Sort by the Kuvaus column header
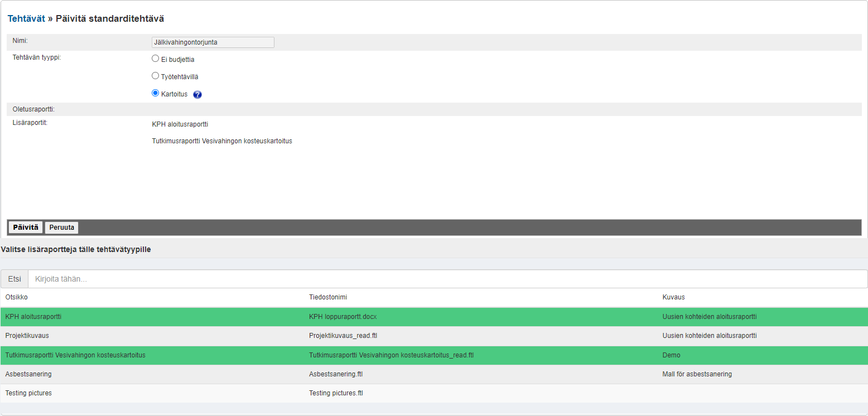Viewport: 868px width, 416px height. pos(673,297)
